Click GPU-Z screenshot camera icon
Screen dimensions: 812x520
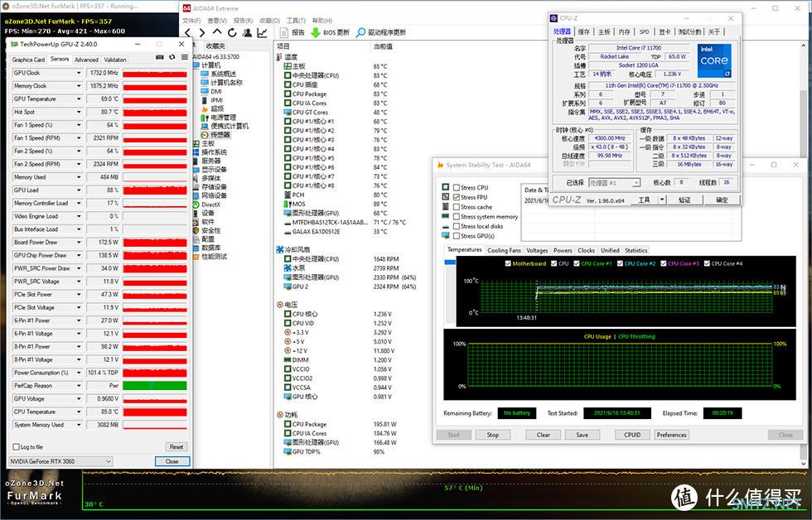[x=159, y=57]
